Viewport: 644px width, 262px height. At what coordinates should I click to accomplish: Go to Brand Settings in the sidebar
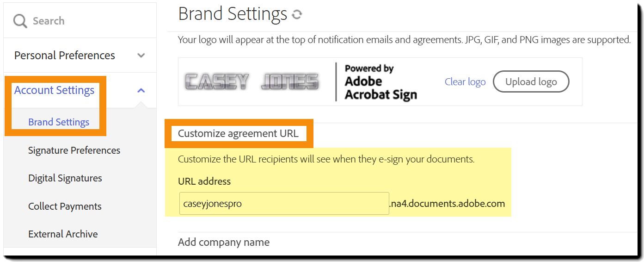click(x=59, y=122)
